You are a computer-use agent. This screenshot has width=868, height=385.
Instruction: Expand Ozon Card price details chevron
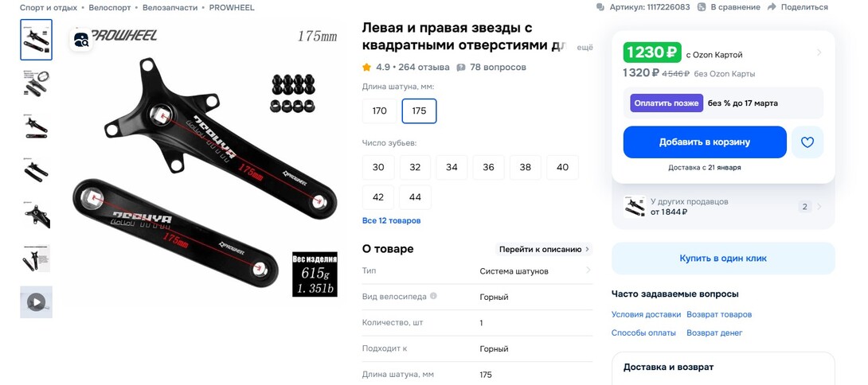(x=819, y=53)
